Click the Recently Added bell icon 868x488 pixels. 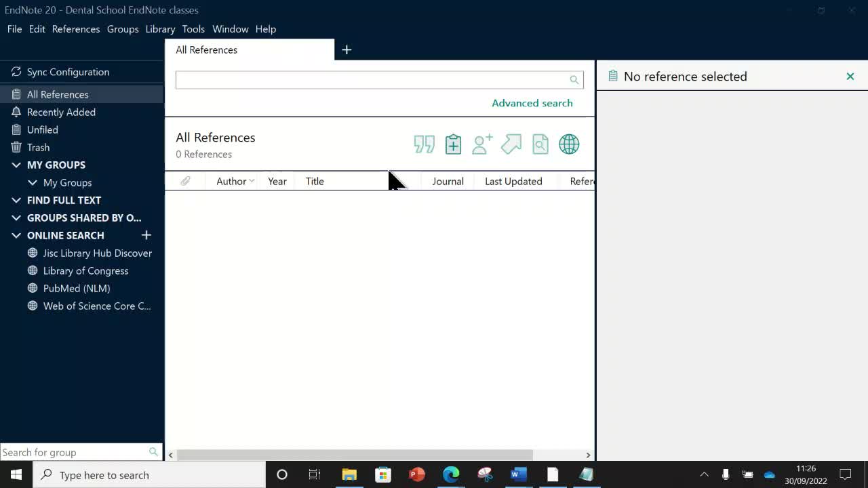16,112
